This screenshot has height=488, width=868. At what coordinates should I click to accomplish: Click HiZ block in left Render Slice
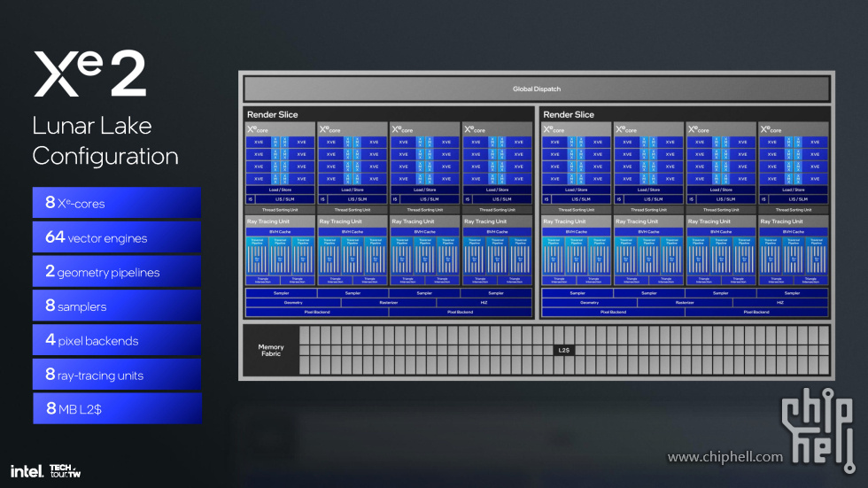click(x=484, y=303)
